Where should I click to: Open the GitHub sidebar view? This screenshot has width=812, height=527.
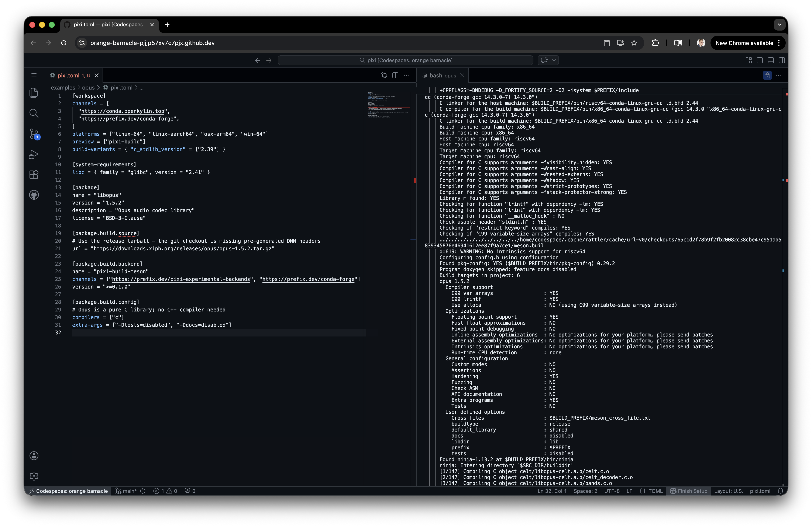(34, 195)
